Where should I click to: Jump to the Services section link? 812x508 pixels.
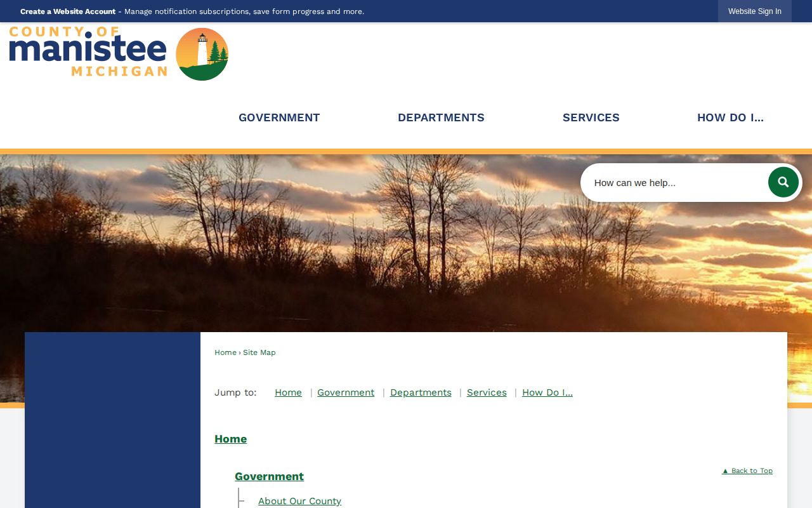[x=487, y=392]
